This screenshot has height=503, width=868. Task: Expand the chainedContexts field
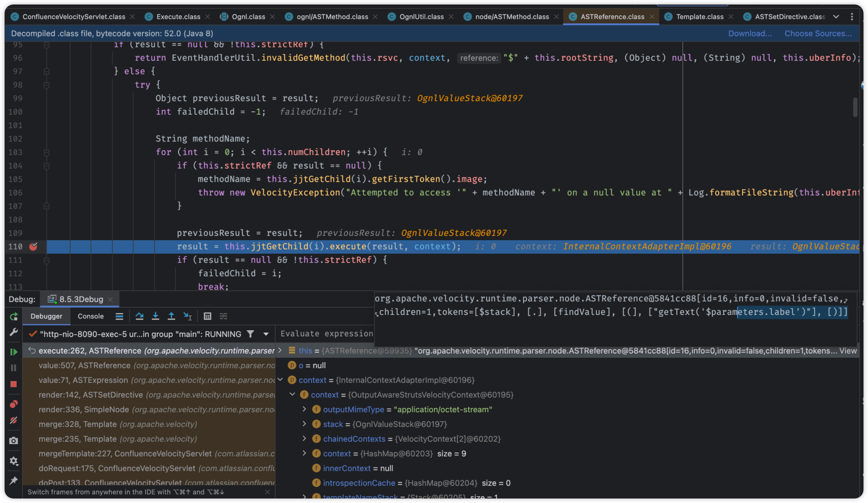[304, 439]
